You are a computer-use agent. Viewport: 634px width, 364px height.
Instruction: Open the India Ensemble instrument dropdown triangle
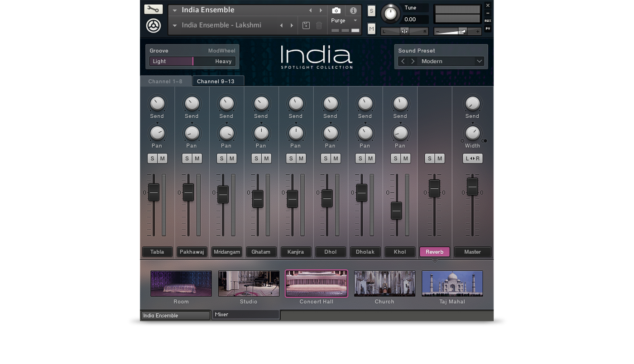click(x=175, y=10)
